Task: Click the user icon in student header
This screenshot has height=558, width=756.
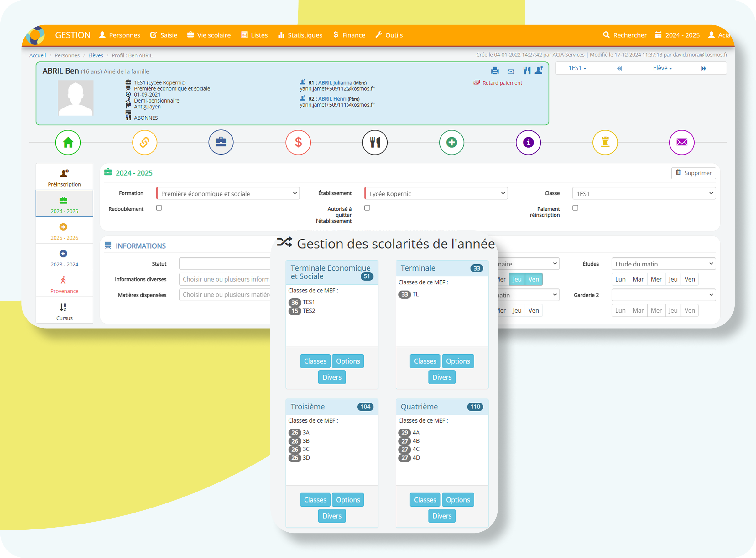Action: pos(539,70)
